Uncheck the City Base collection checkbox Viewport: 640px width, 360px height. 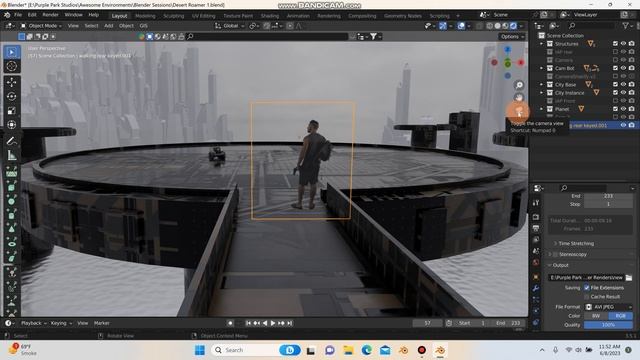coord(615,84)
